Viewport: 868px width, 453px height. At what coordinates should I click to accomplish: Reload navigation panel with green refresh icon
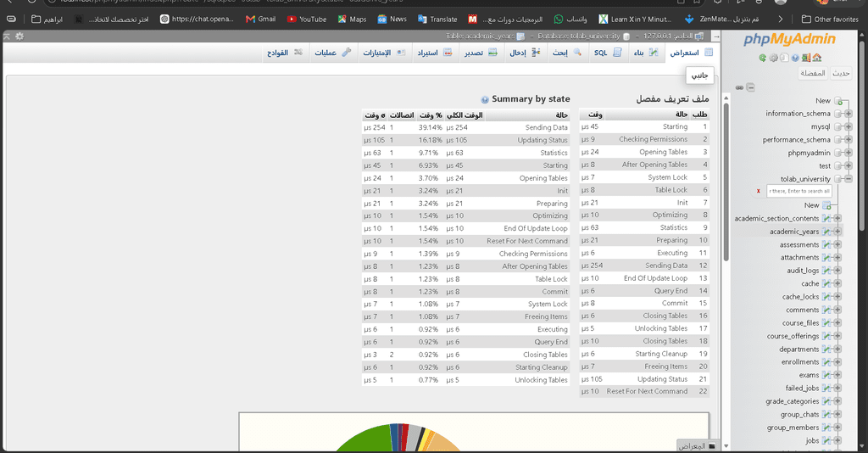pos(762,58)
